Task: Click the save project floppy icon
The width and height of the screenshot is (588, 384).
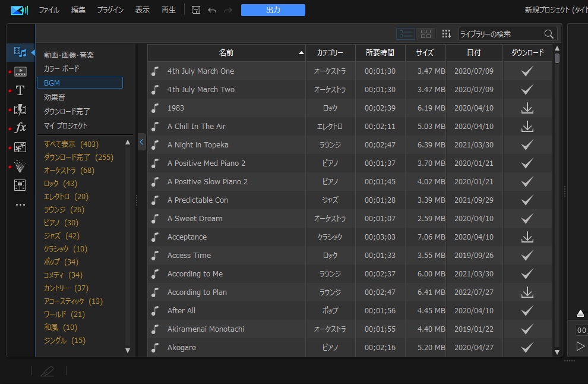Action: [196, 10]
